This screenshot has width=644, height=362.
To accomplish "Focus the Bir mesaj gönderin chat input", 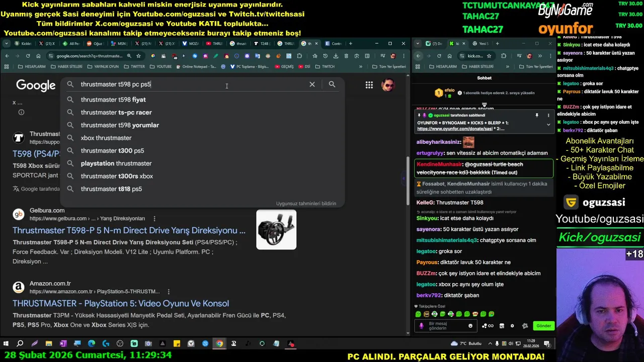I will click(446, 326).
